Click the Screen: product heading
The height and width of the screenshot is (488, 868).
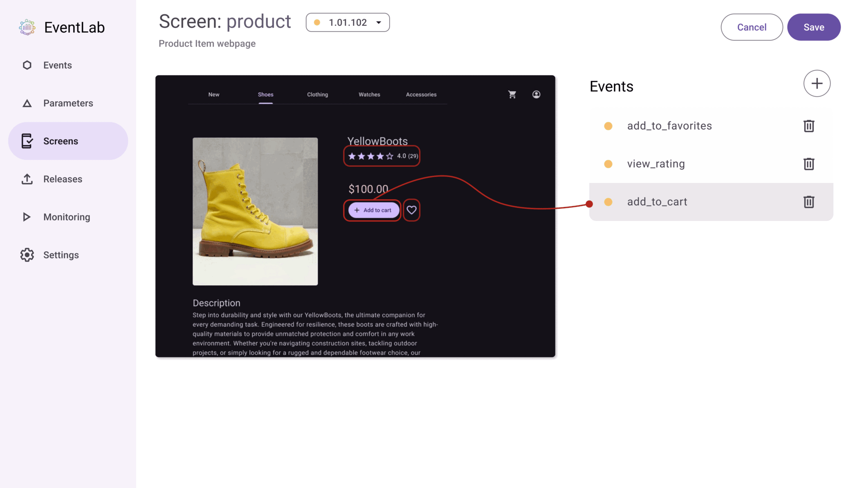225,22
